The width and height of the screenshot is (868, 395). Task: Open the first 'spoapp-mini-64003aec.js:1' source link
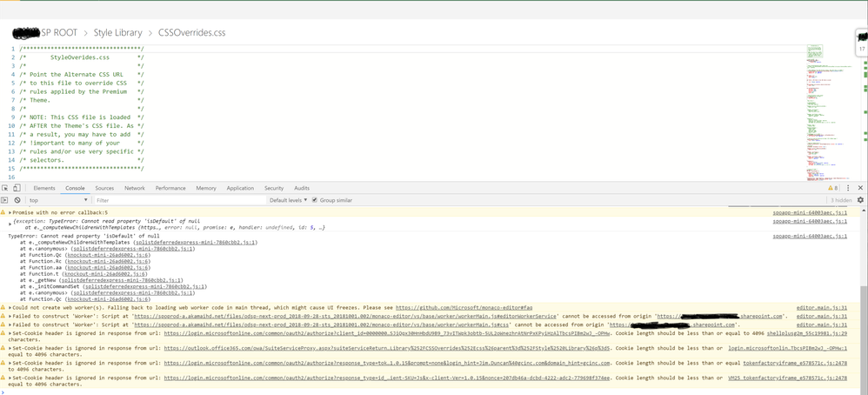pos(810,213)
